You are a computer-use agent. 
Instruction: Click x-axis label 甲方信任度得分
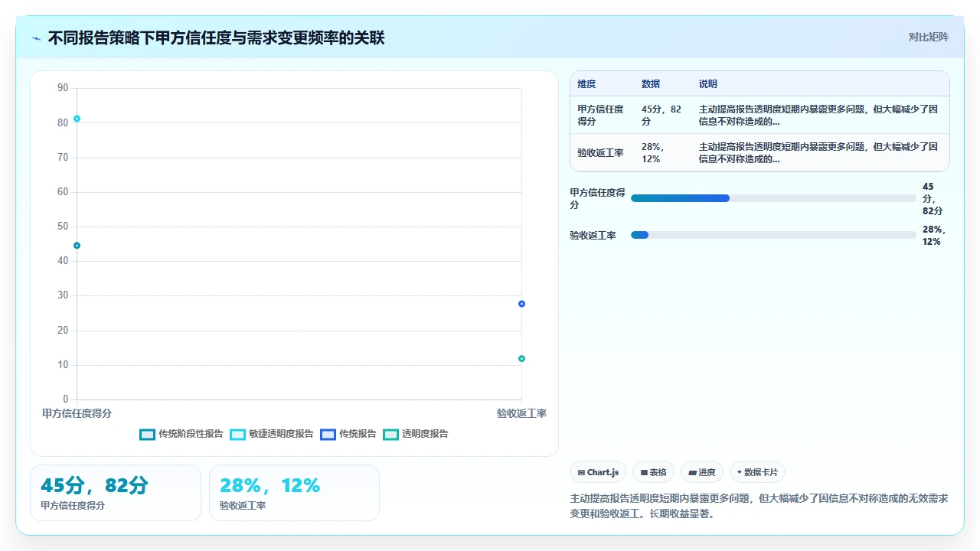click(x=77, y=413)
